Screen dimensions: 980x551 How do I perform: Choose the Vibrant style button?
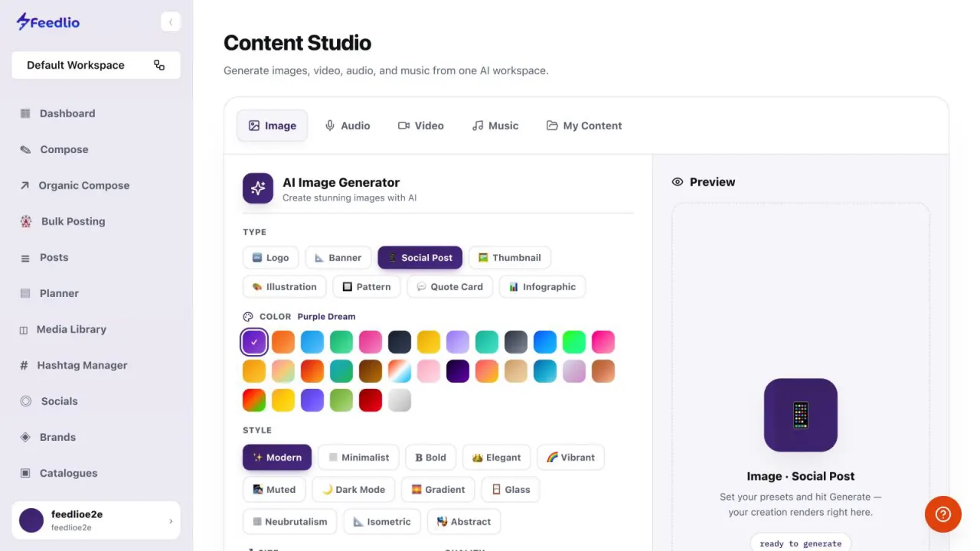coord(570,458)
